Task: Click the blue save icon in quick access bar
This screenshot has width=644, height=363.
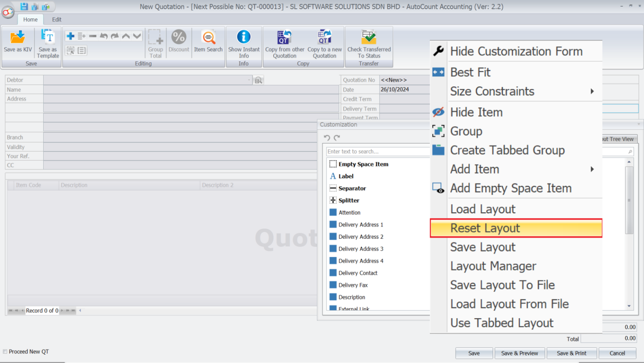Action: [24, 6]
